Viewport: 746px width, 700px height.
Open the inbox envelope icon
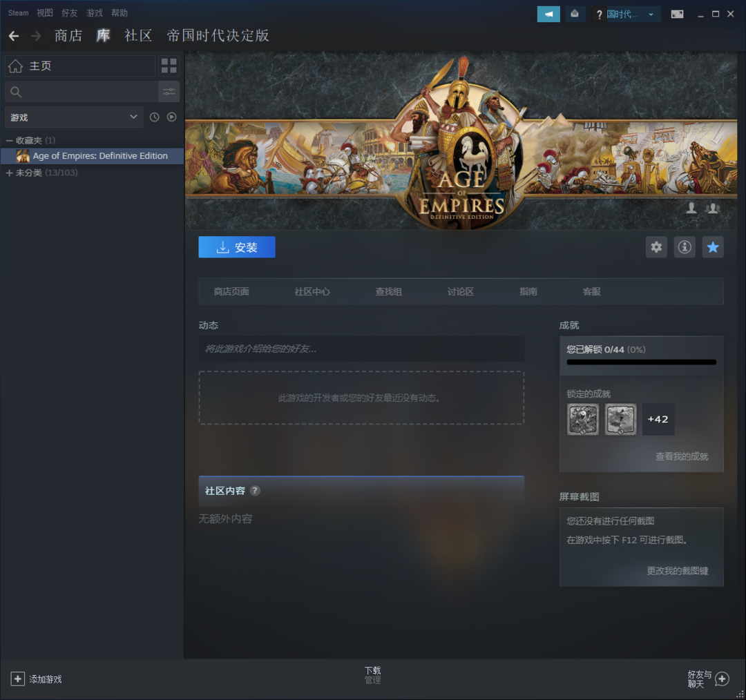point(575,14)
